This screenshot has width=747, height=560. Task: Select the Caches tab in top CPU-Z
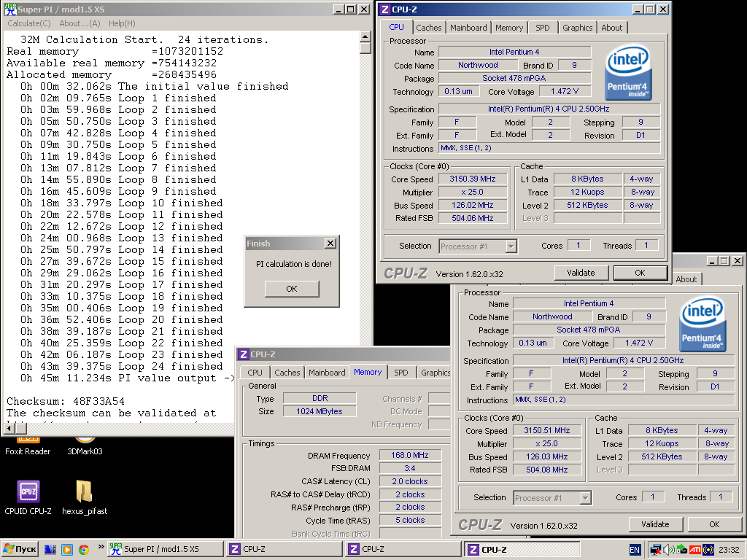pos(429,28)
